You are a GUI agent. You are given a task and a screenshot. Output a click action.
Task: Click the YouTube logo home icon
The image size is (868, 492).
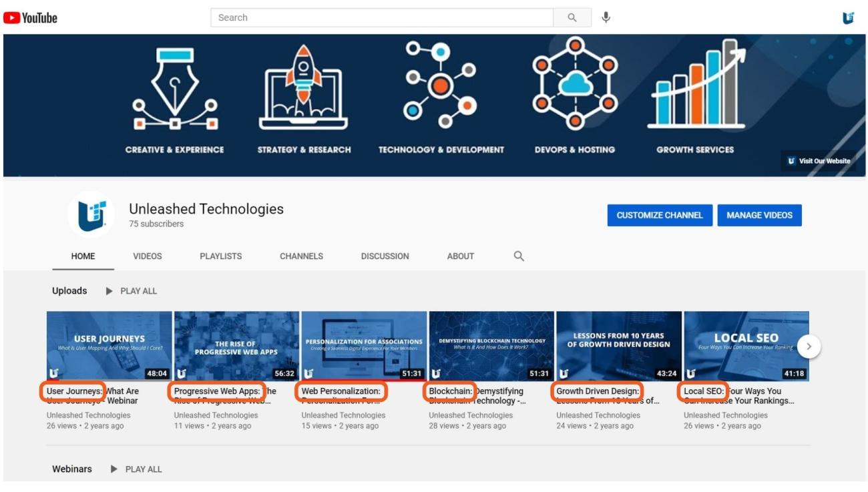tap(31, 18)
